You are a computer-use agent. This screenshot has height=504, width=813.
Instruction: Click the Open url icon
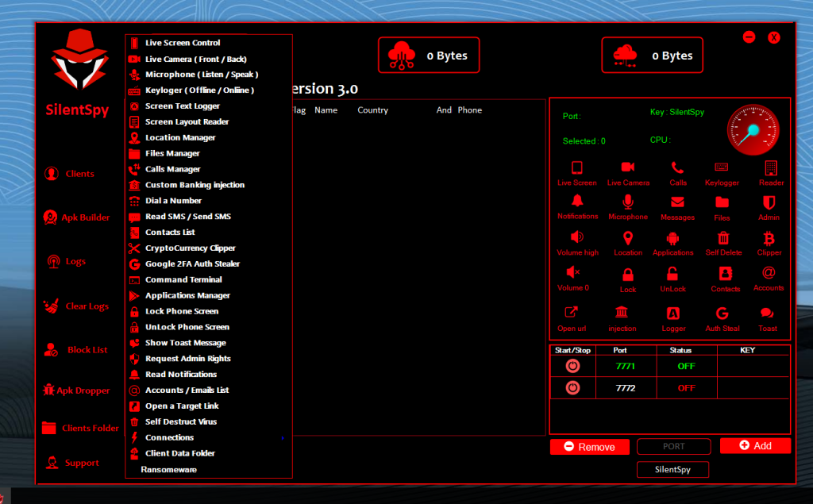573,315
